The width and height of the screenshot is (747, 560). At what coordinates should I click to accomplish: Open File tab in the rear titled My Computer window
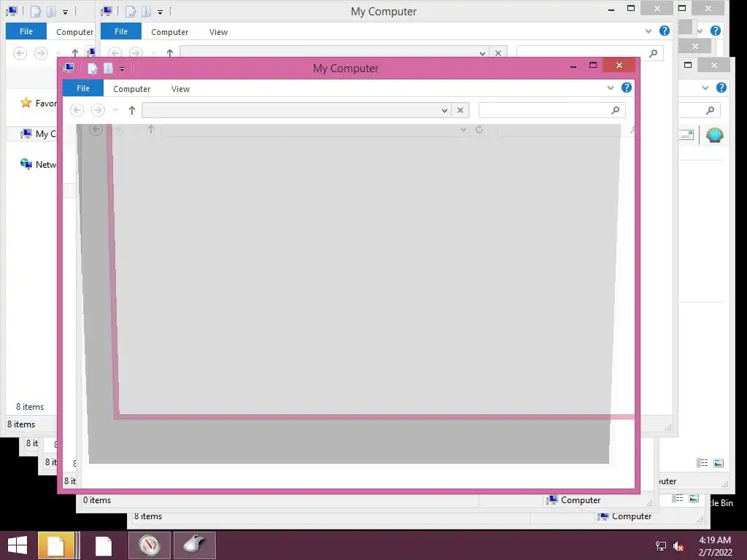(121, 31)
